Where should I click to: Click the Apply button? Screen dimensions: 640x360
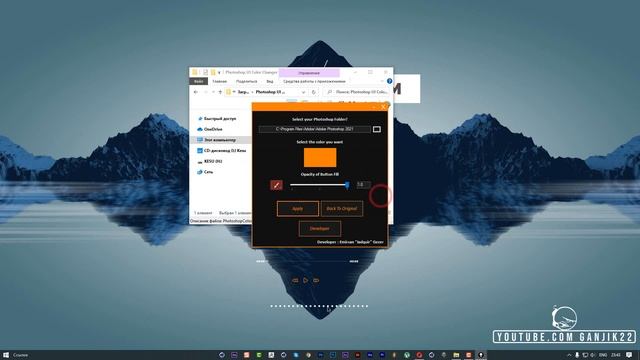298,209
